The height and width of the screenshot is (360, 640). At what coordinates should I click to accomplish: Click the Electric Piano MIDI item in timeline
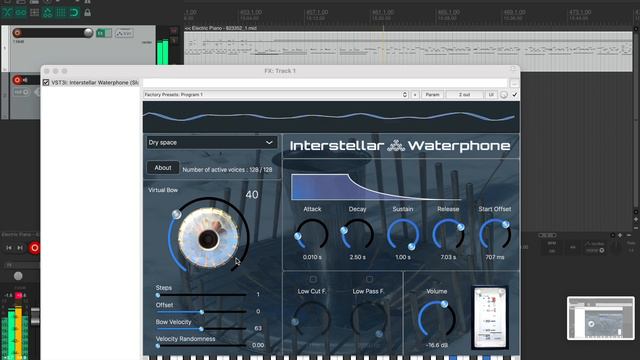click(x=408, y=48)
